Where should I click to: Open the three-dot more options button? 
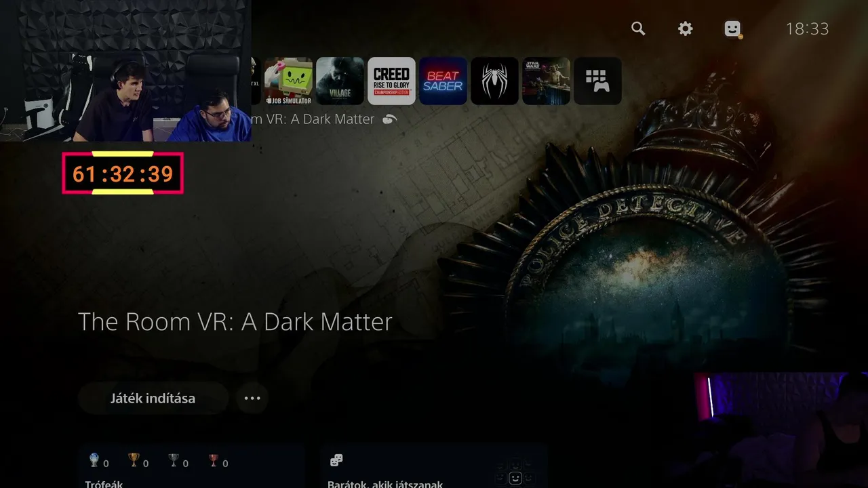click(x=252, y=398)
